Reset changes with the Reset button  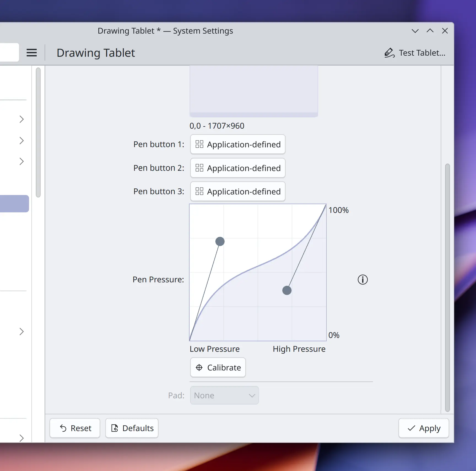(75, 428)
